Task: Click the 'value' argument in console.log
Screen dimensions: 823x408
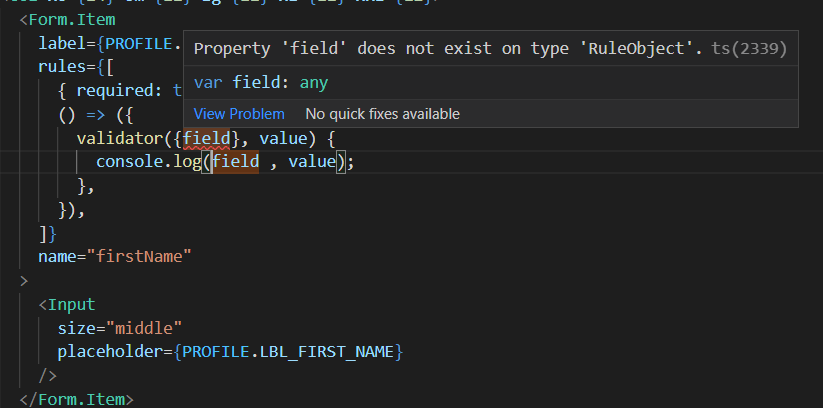Action: tap(312, 162)
